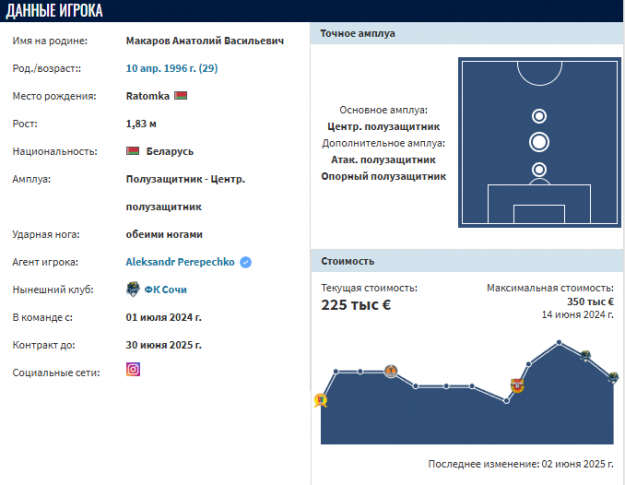Screen dimensions: 625x485
Task: Click nationality text Беларусь
Action: (170, 151)
